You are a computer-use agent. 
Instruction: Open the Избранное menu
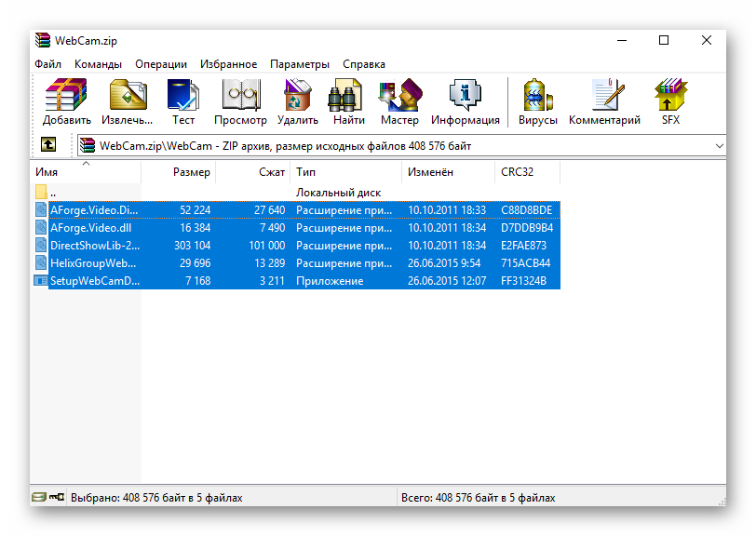click(228, 64)
